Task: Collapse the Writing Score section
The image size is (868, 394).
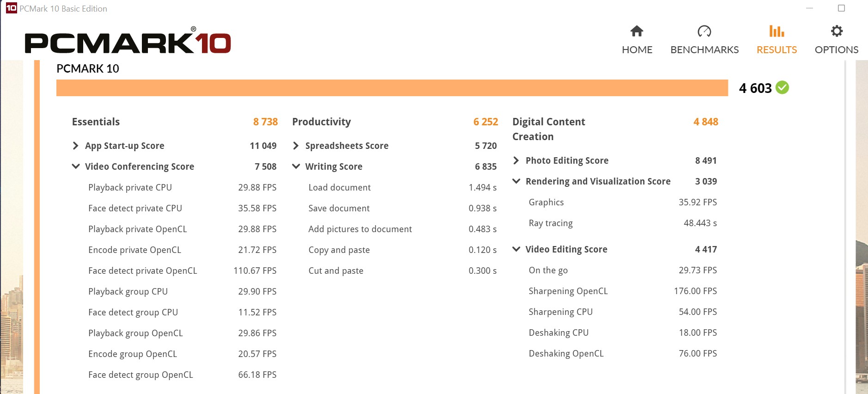Action: [x=296, y=166]
